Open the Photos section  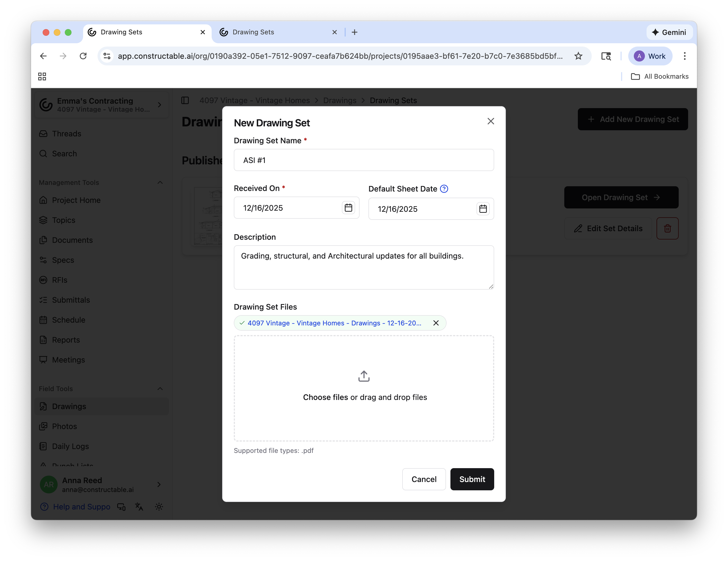[102, 427]
